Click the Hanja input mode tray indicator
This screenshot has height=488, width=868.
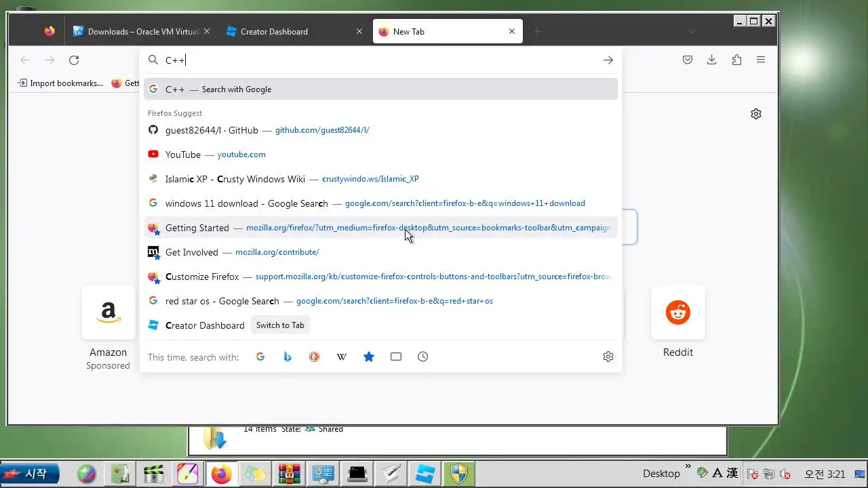(732, 473)
